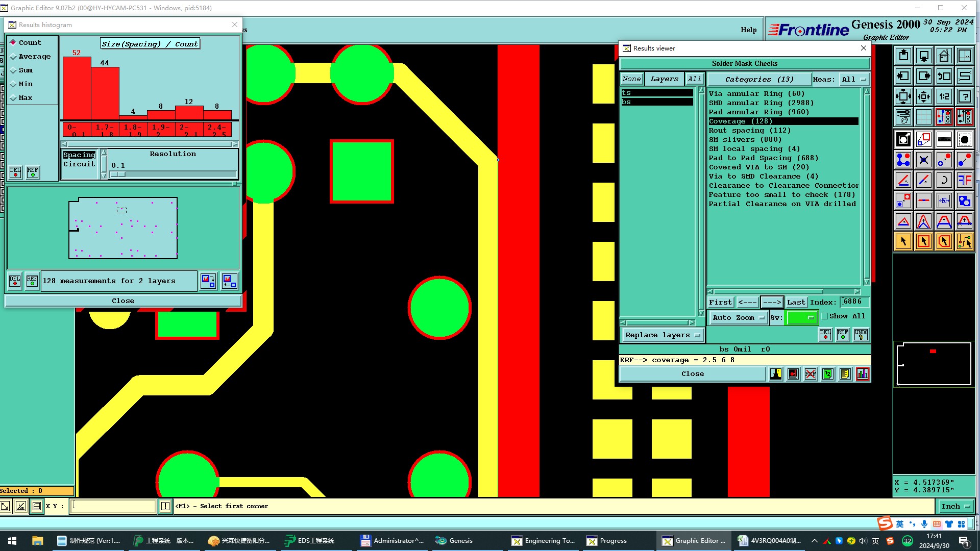Select the ruler measure tool
This screenshot has height=551, width=980.
pyautogui.click(x=944, y=139)
